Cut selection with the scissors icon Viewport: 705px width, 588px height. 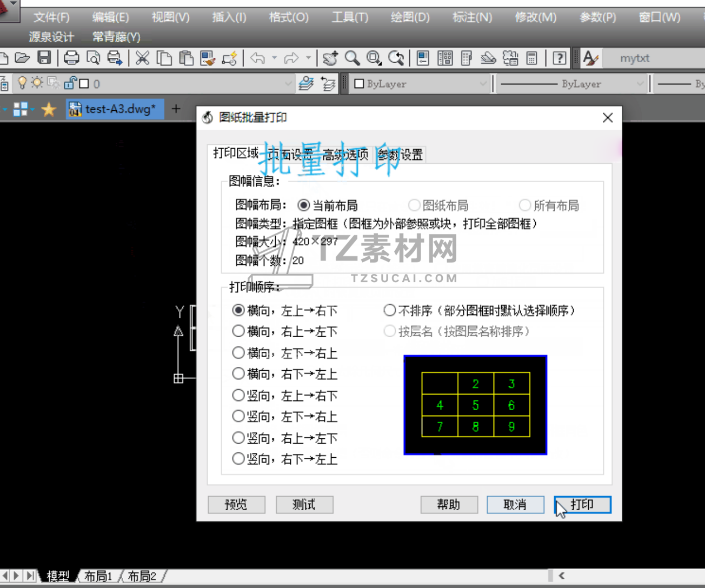[x=143, y=58]
